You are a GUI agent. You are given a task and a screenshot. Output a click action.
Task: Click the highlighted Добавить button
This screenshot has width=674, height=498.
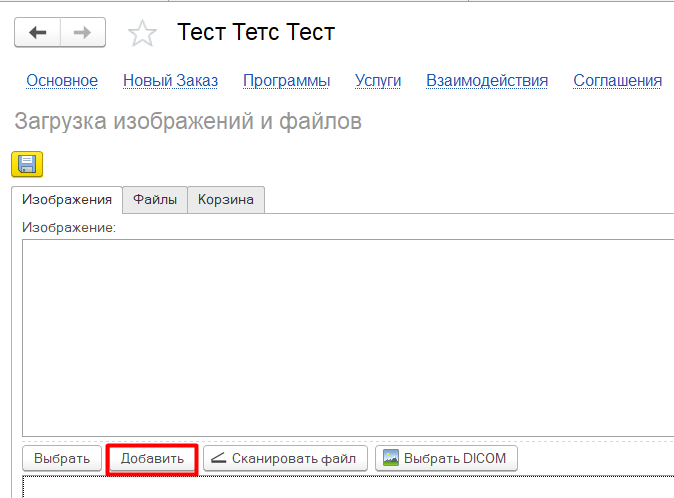click(152, 459)
